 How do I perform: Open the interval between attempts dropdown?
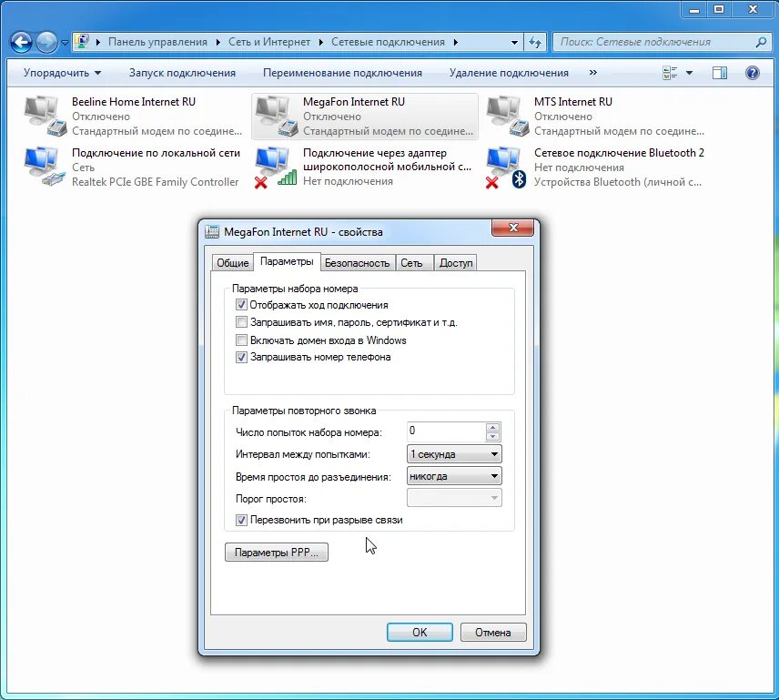click(454, 454)
